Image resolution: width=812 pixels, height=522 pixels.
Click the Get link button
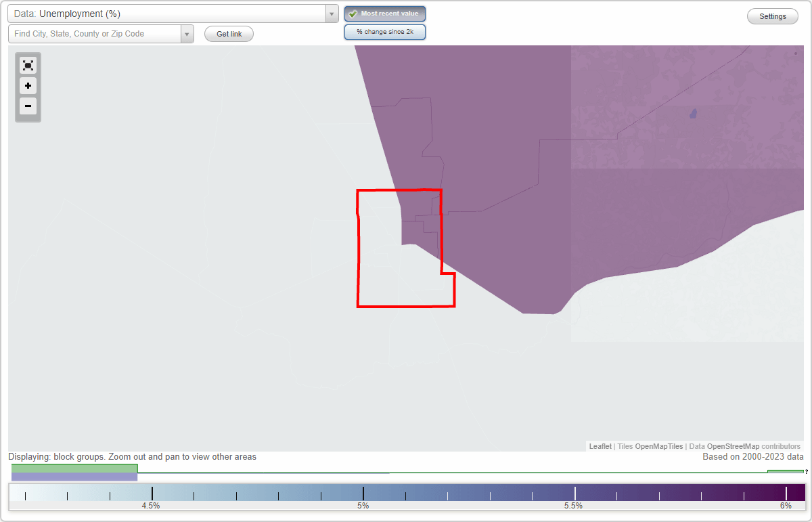coord(229,34)
